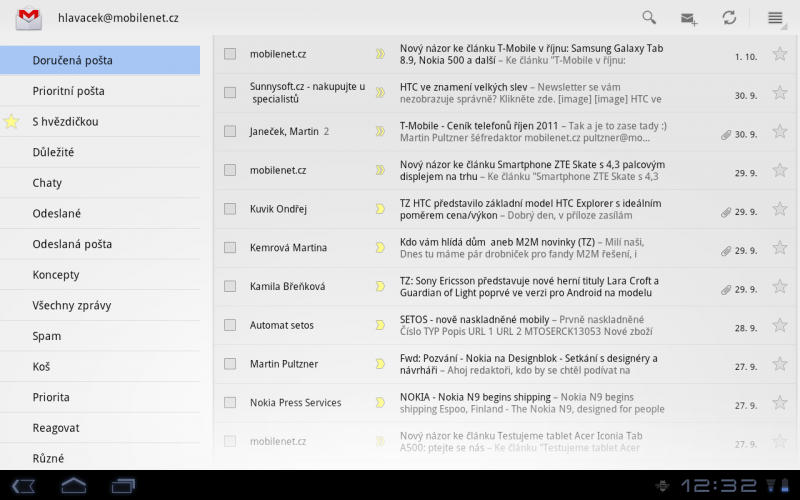Refresh the inbox mail list
The image size is (800, 500).
point(730,18)
